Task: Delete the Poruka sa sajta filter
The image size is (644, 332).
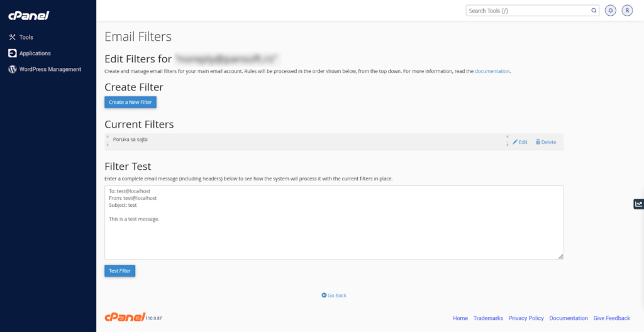Action: (546, 142)
